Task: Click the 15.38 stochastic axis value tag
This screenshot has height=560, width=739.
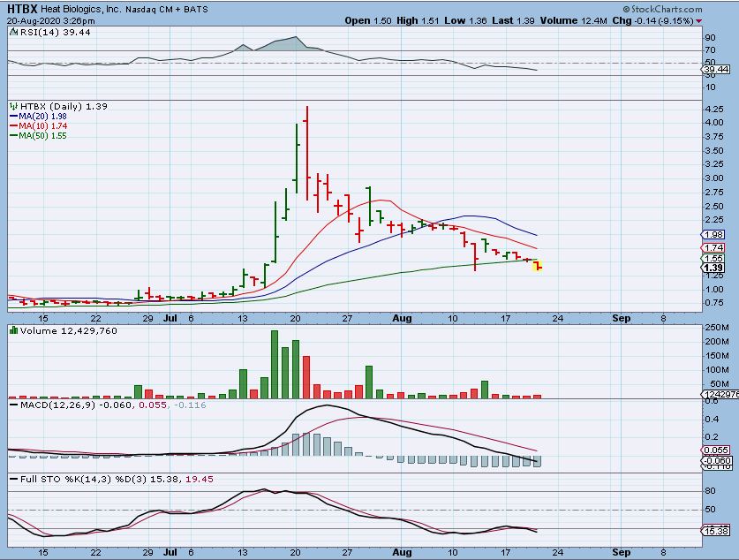Action: click(716, 531)
